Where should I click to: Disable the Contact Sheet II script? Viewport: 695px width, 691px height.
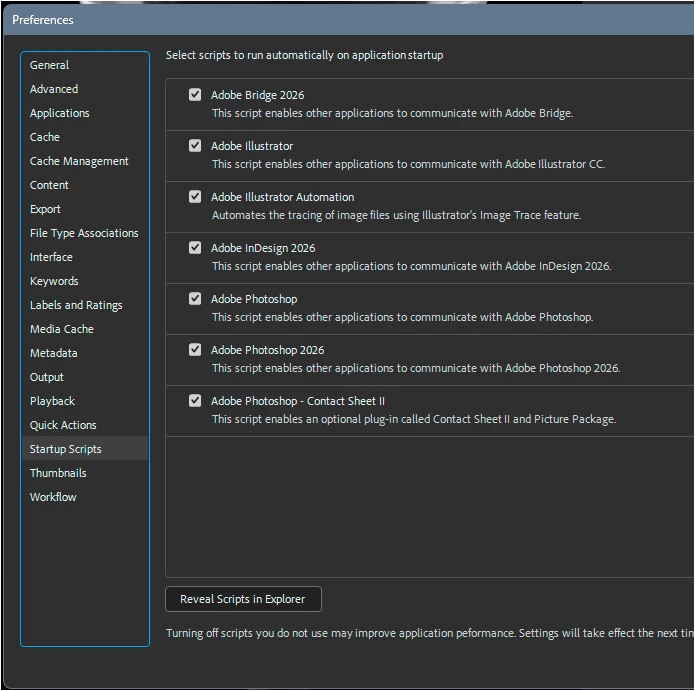click(195, 401)
